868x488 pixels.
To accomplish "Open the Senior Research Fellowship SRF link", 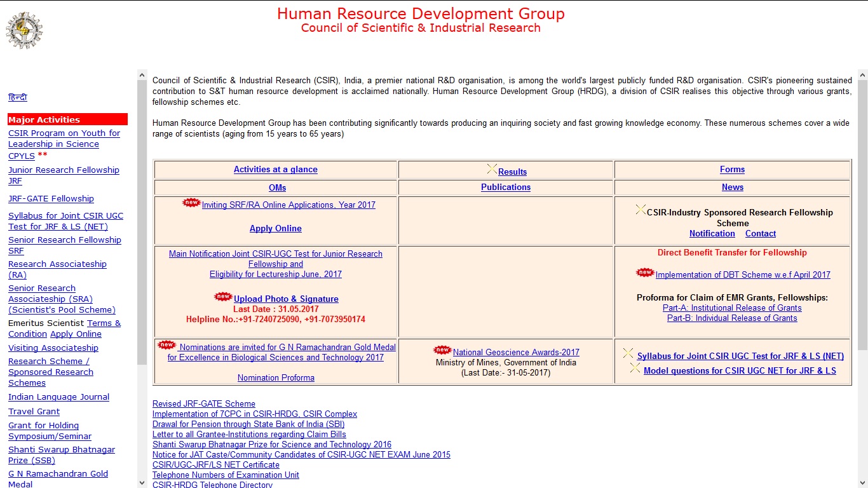I will tap(64, 245).
